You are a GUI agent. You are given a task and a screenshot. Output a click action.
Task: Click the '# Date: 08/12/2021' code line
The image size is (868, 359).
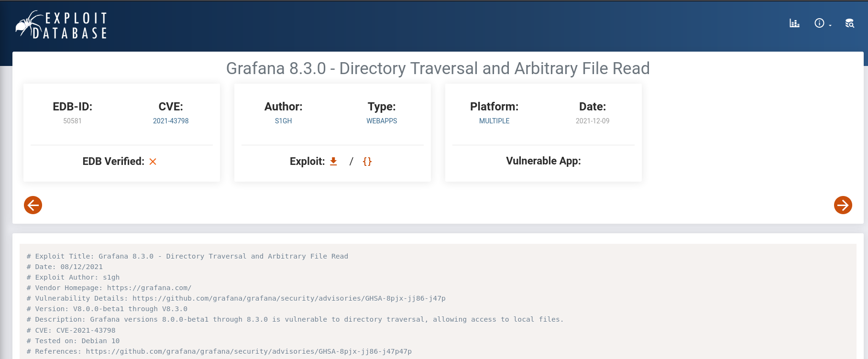click(65, 267)
